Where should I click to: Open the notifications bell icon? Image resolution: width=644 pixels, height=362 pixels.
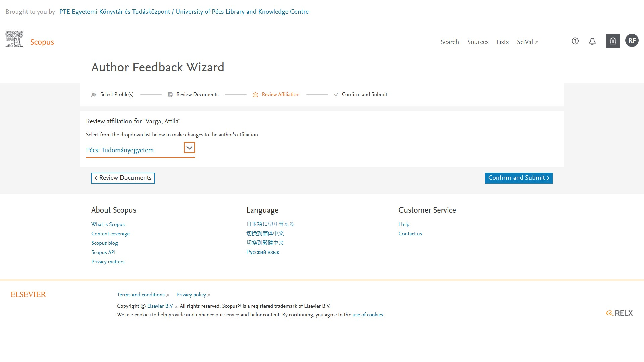(592, 41)
